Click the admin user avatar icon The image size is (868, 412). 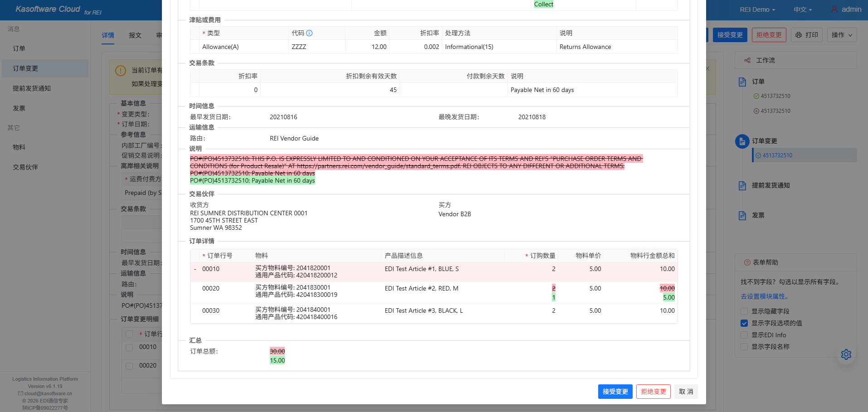[834, 9]
